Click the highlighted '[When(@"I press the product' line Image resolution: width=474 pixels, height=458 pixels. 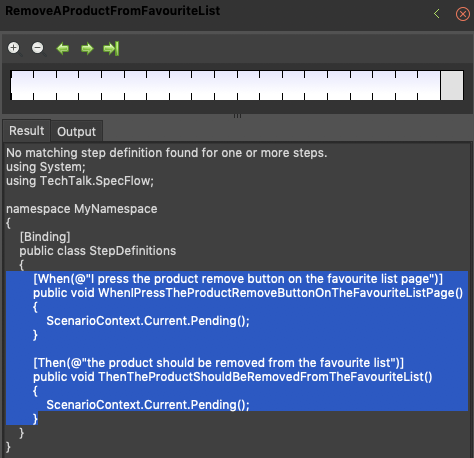point(238,279)
